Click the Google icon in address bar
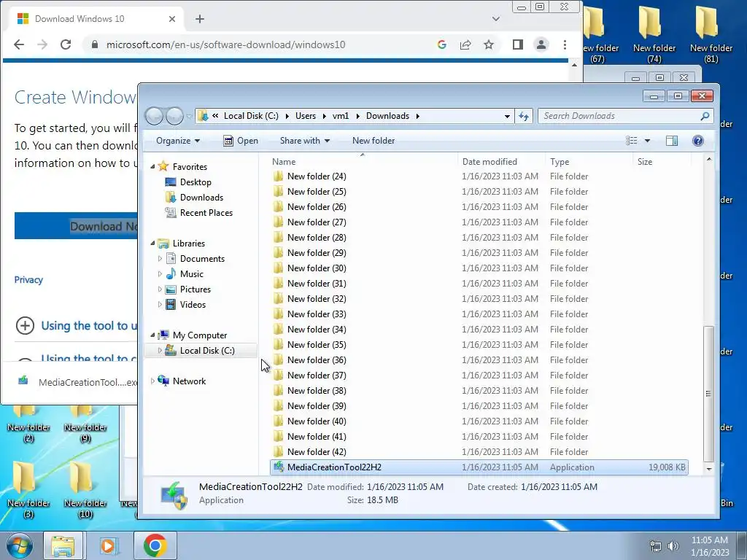The height and width of the screenshot is (560, 747). 441,44
